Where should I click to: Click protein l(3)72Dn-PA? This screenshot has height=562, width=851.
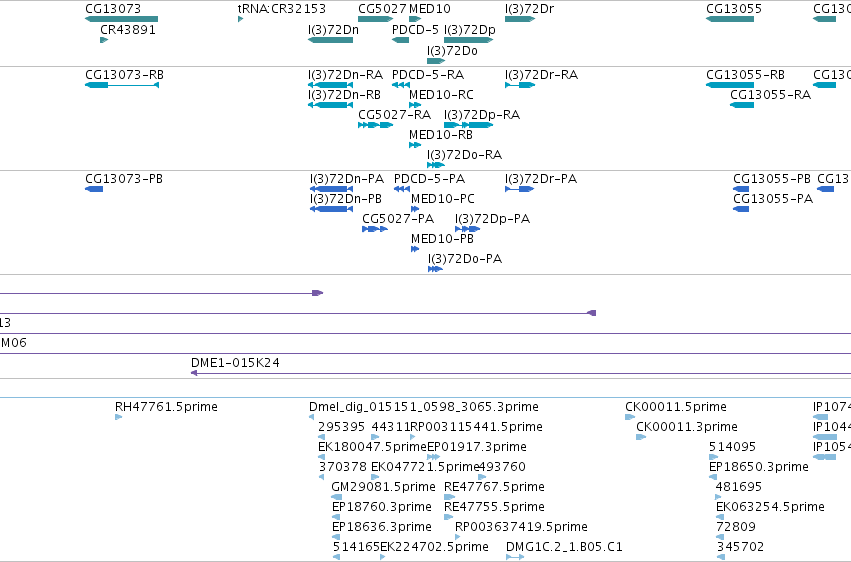(x=332, y=189)
